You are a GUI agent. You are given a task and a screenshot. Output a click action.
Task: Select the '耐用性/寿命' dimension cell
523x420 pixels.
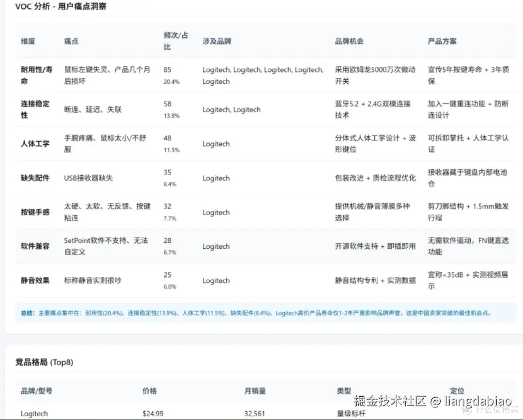37,75
